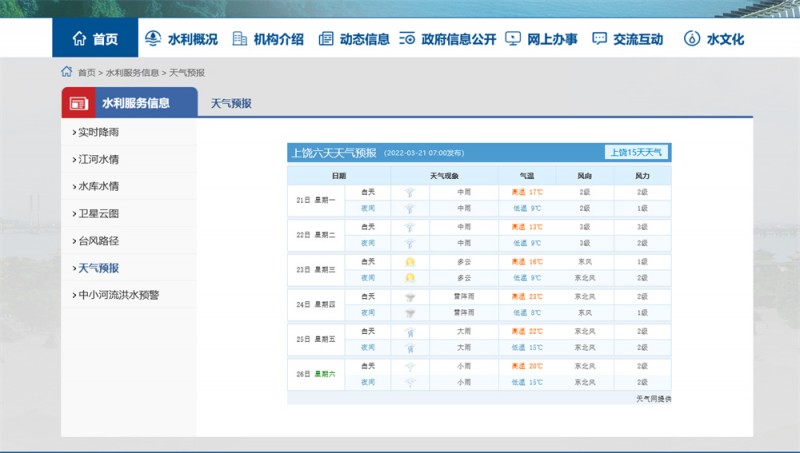The image size is (800, 453).
Task: Click the 天气预报 content tab heading
Action: tap(231, 104)
